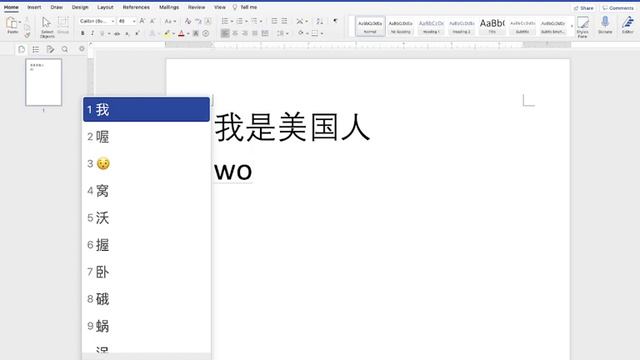
Task: Toggle strikethrough formatting
Action: [117, 33]
